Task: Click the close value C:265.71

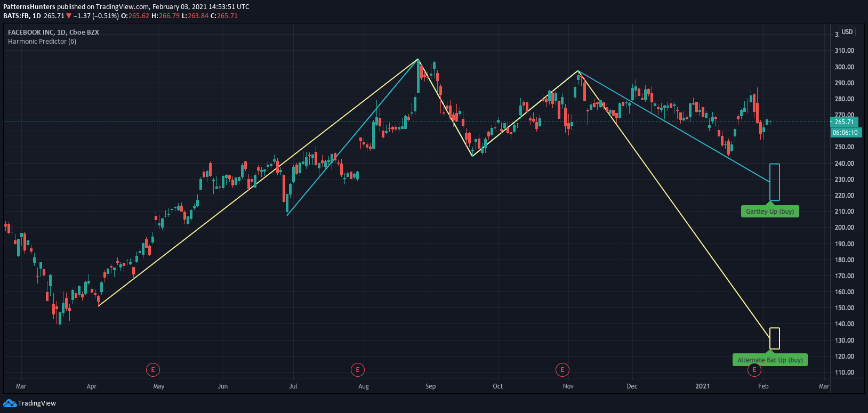Action: 224,16
